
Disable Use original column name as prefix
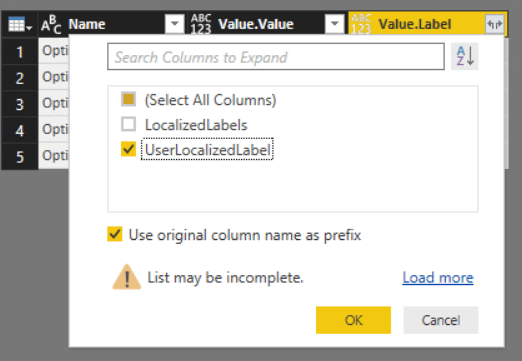coord(115,234)
